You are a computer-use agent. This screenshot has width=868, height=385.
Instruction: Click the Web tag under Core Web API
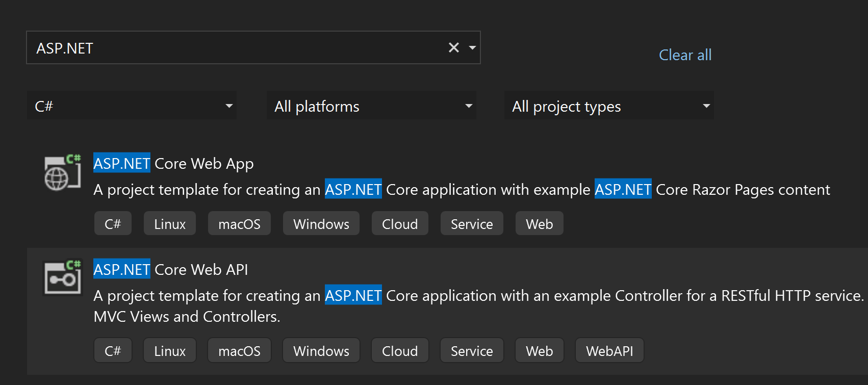point(540,351)
